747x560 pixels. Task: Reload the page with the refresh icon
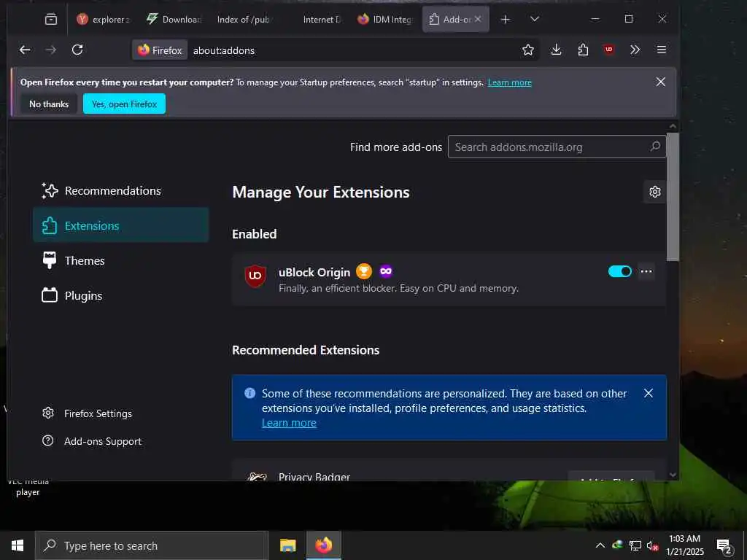coord(77,50)
